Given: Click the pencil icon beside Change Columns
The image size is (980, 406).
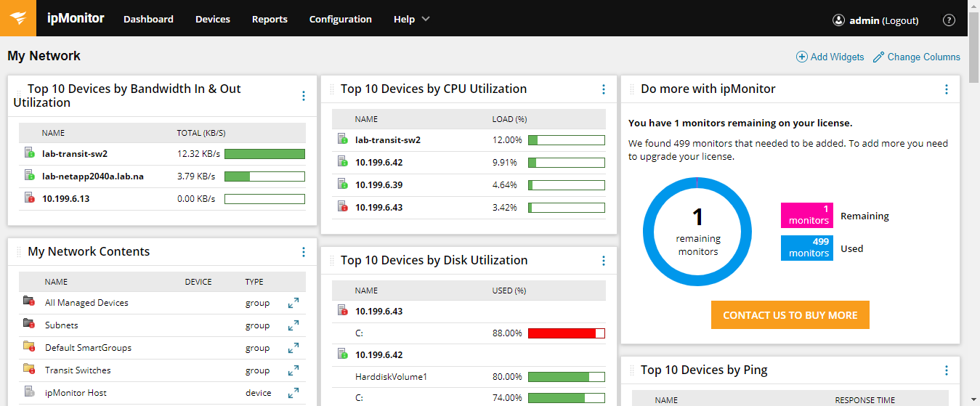Looking at the screenshot, I should (878, 57).
